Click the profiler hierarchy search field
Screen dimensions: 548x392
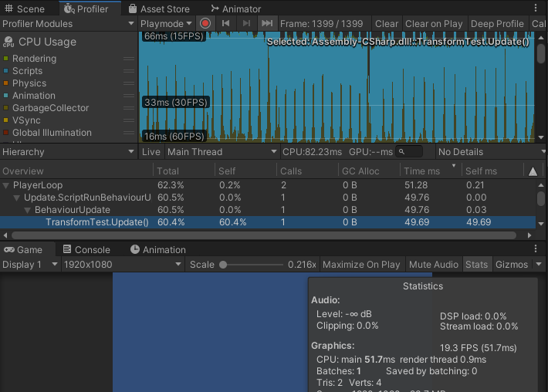point(409,151)
